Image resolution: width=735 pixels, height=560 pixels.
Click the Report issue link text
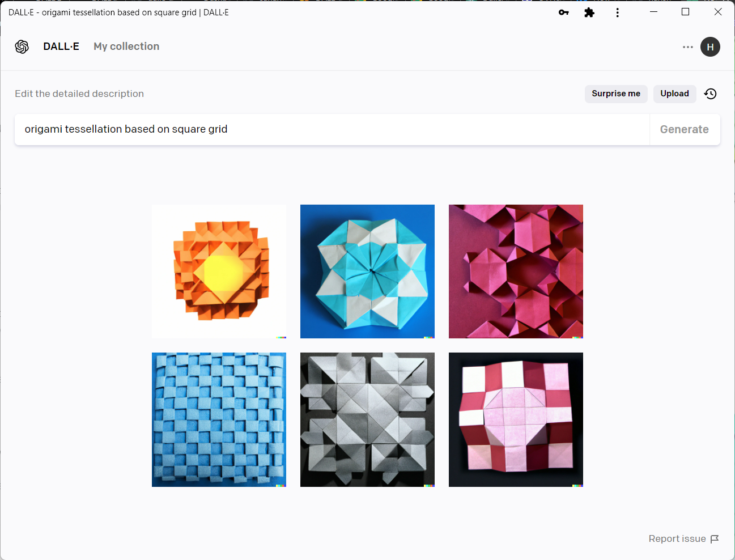pos(677,538)
